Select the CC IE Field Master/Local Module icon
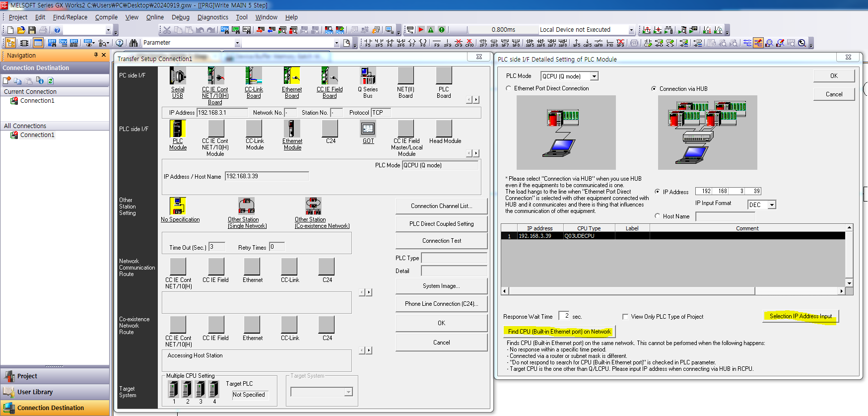Image resolution: width=868 pixels, height=416 pixels. click(406, 129)
